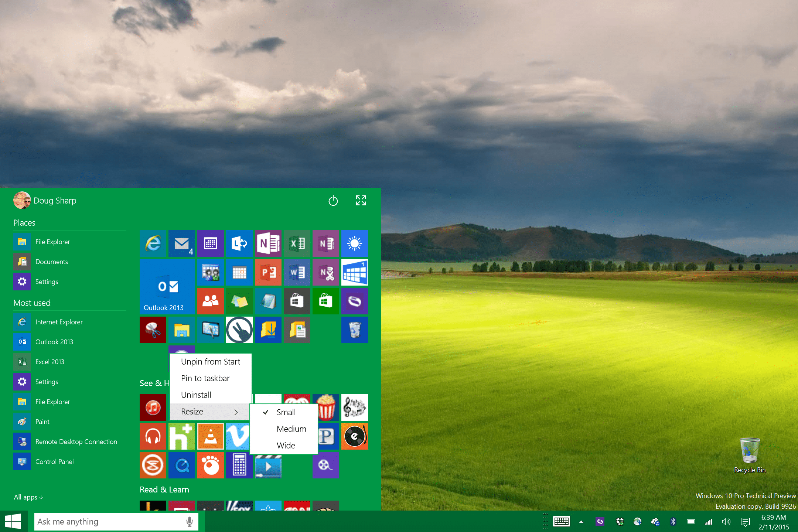Launch the Snipping Tool tile
Image resolution: width=798 pixels, height=532 pixels.
[x=153, y=330]
